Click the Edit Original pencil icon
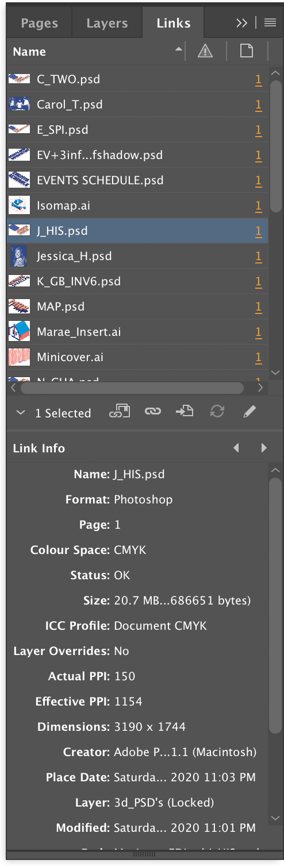 click(x=249, y=412)
